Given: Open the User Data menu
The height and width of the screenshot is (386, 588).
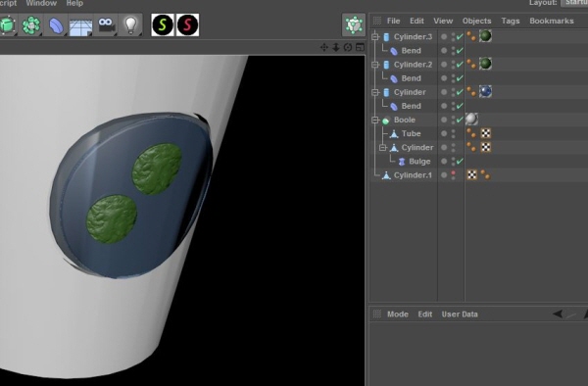Looking at the screenshot, I should tap(460, 314).
